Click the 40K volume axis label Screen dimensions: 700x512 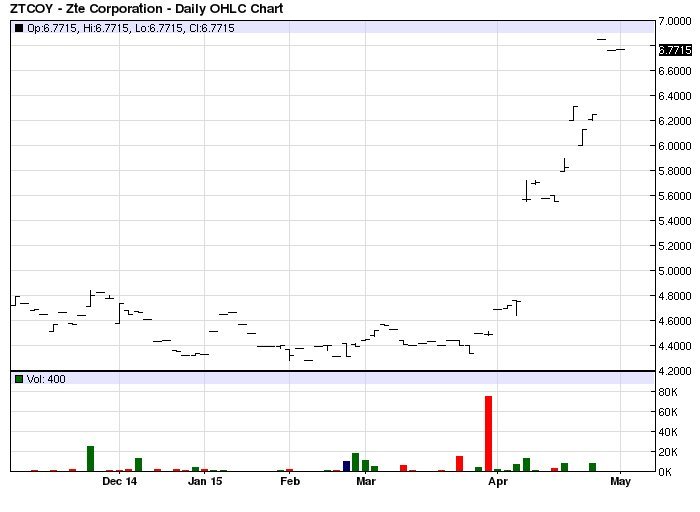pyautogui.click(x=668, y=432)
